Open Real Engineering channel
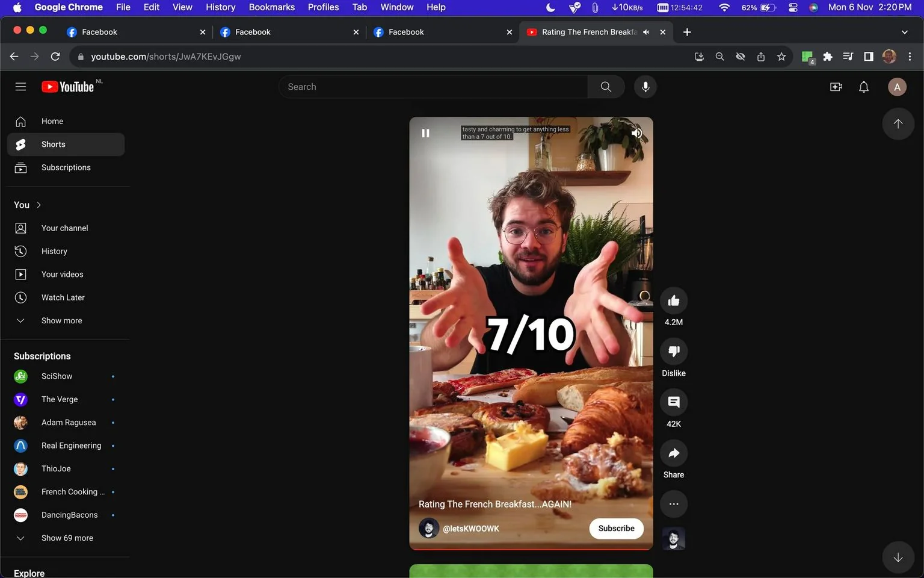 click(x=66, y=446)
